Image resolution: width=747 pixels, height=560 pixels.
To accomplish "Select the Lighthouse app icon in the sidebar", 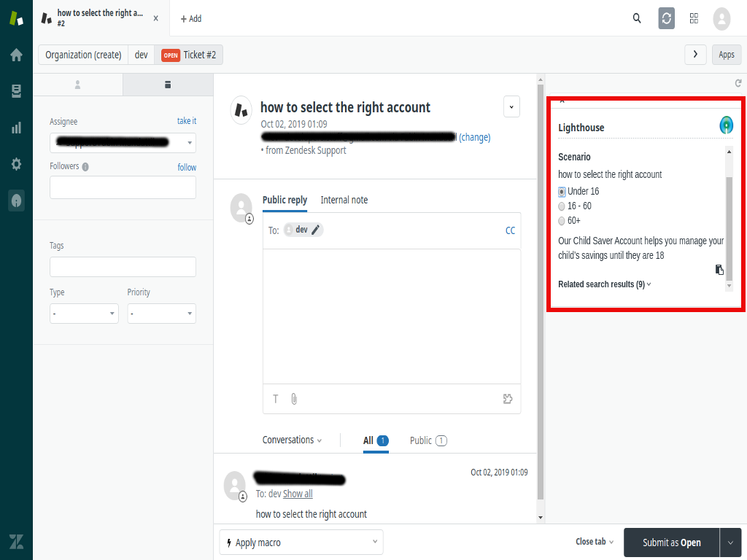I will [16, 201].
